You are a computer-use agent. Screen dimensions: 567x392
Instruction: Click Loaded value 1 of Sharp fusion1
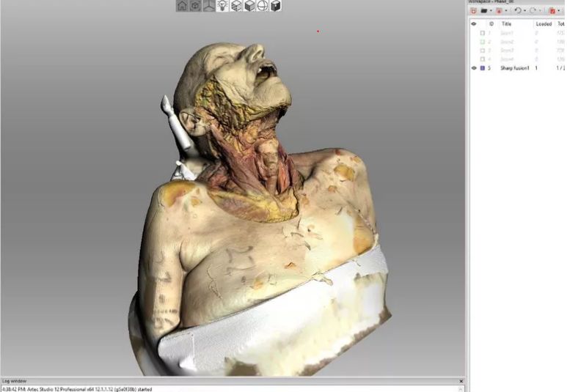[x=536, y=68]
